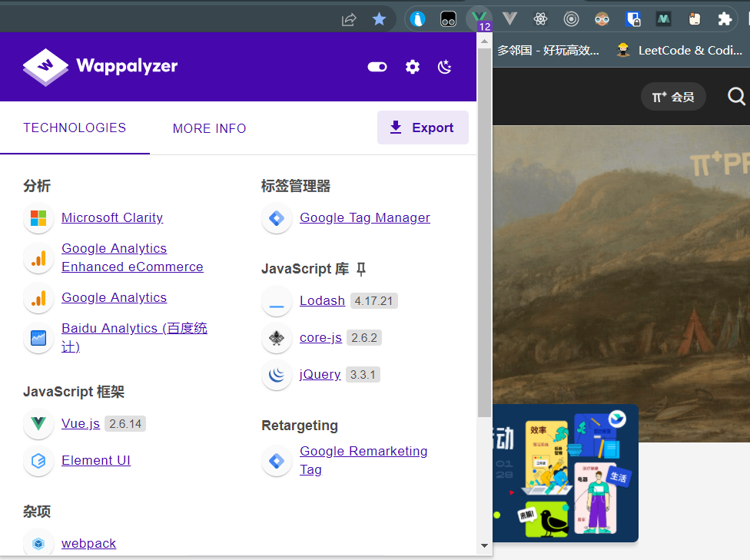Export the detected technologies
This screenshot has height=560, width=750.
click(423, 128)
